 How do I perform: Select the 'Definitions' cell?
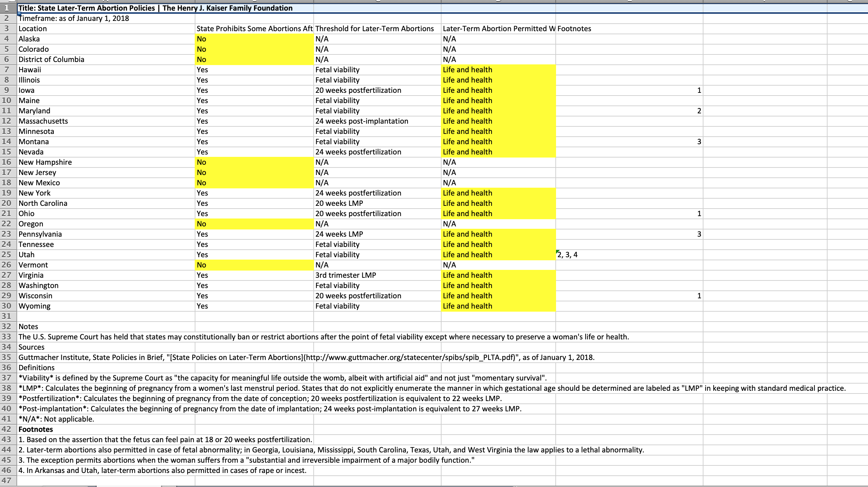106,368
